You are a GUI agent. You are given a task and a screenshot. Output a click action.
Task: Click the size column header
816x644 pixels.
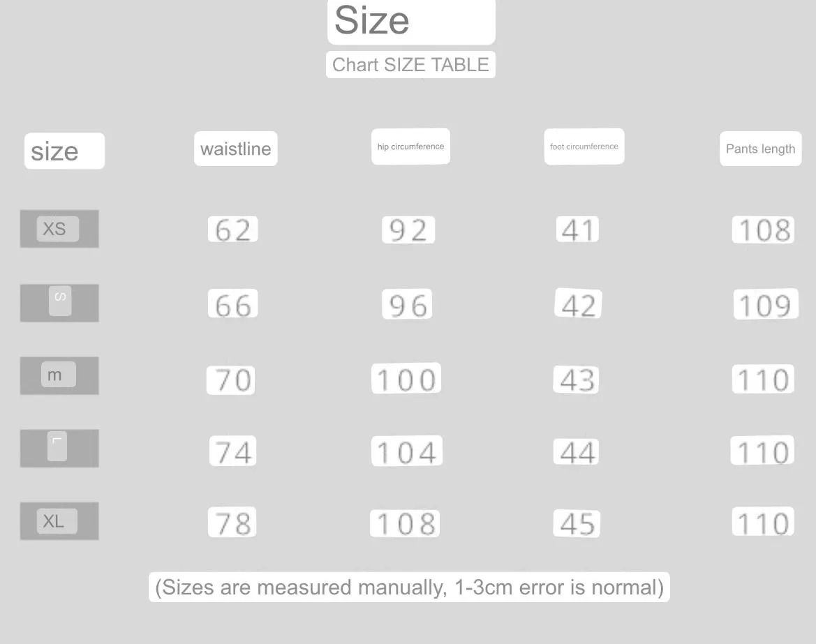64,151
